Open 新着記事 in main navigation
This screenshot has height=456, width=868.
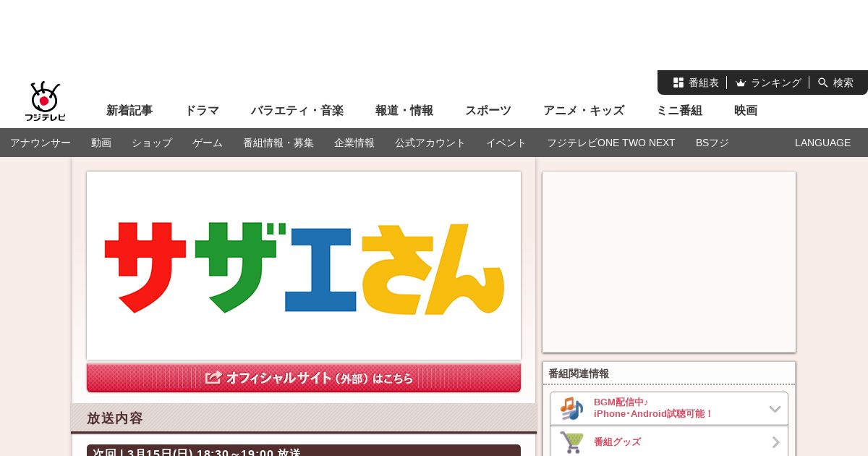pyautogui.click(x=129, y=111)
